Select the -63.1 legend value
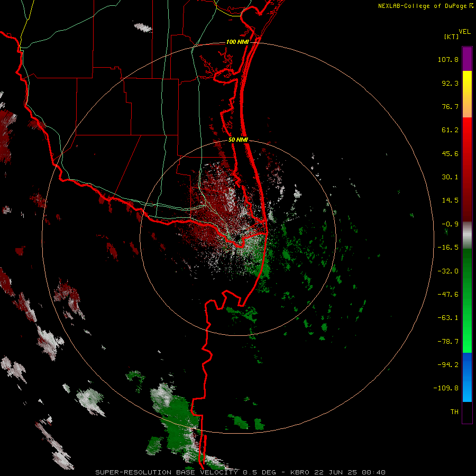476x476 pixels. [x=448, y=318]
